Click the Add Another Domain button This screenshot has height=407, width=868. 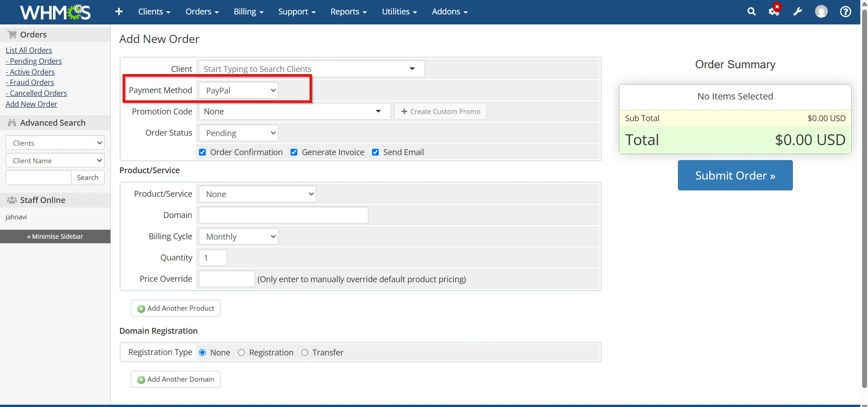point(176,379)
